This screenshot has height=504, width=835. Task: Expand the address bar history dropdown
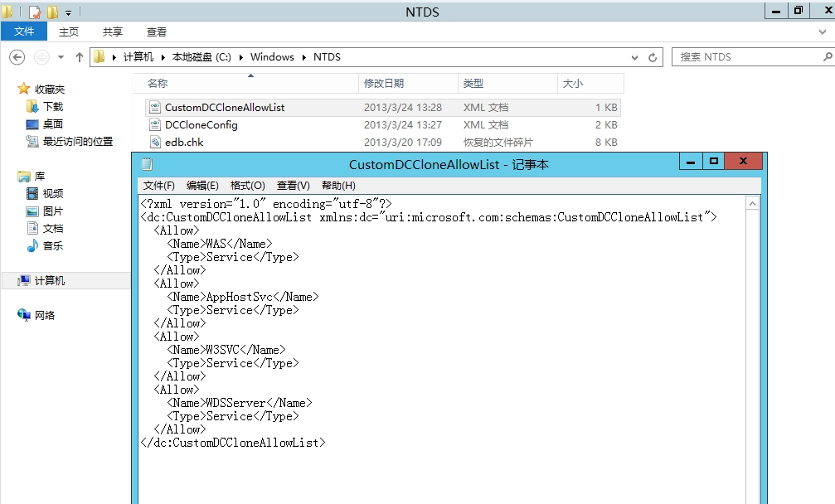[635, 57]
